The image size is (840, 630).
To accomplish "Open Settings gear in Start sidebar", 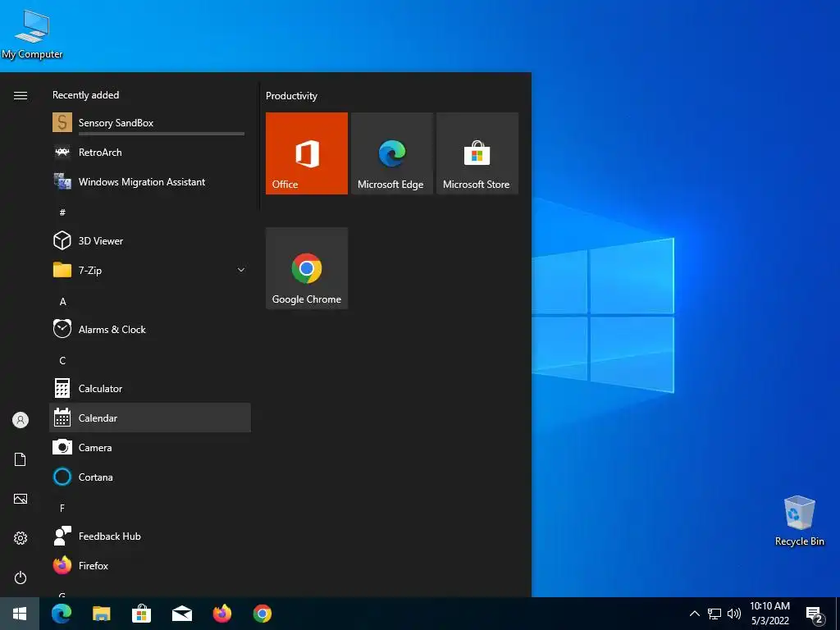I will pyautogui.click(x=21, y=538).
